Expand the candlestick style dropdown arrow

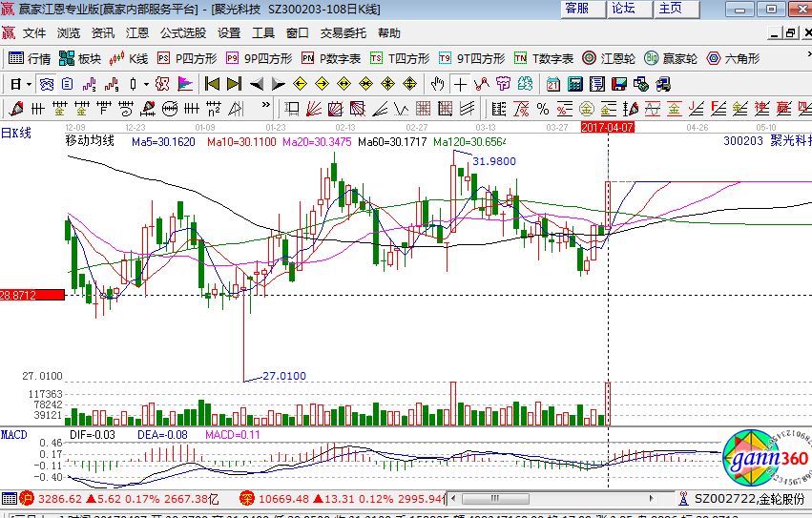click(146, 83)
